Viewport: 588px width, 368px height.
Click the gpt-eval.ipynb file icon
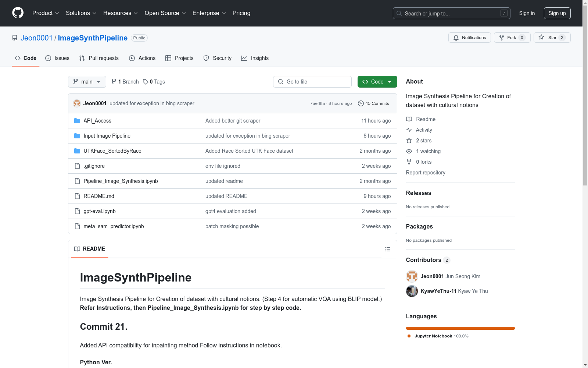click(77, 211)
